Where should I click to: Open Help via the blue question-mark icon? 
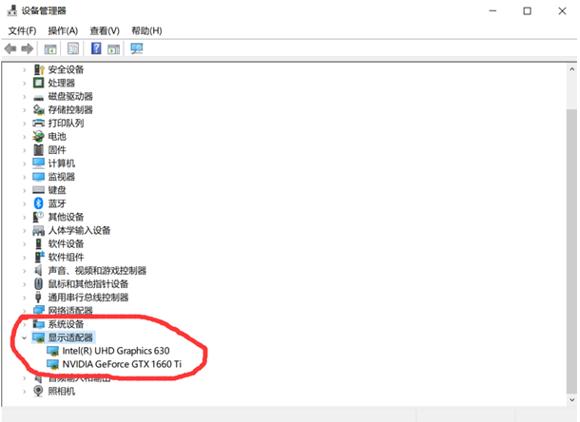96,48
